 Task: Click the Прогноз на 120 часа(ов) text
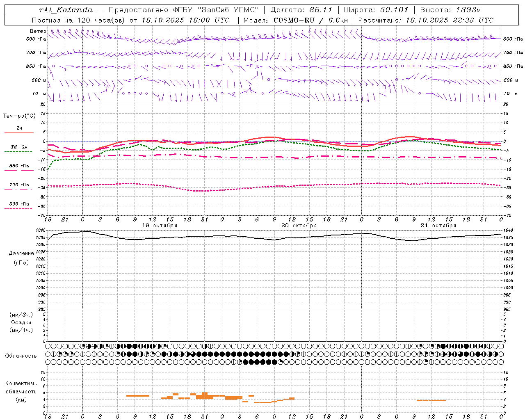79,20
